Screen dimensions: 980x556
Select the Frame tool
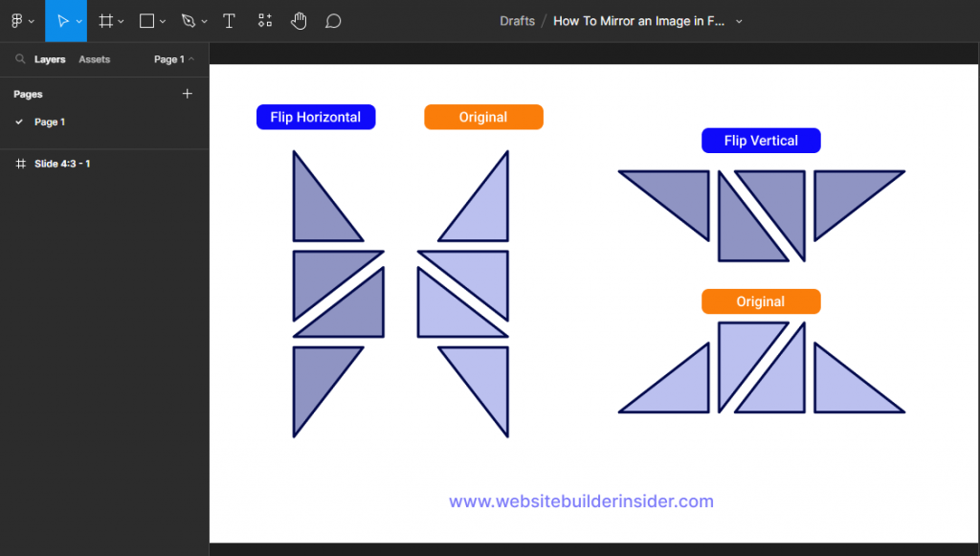click(x=105, y=21)
